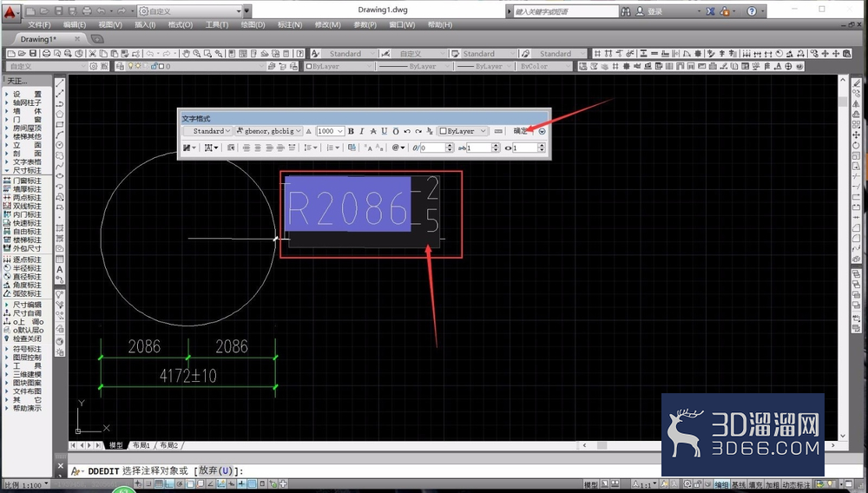
Task: Open the 标注(N) menu
Action: click(290, 25)
